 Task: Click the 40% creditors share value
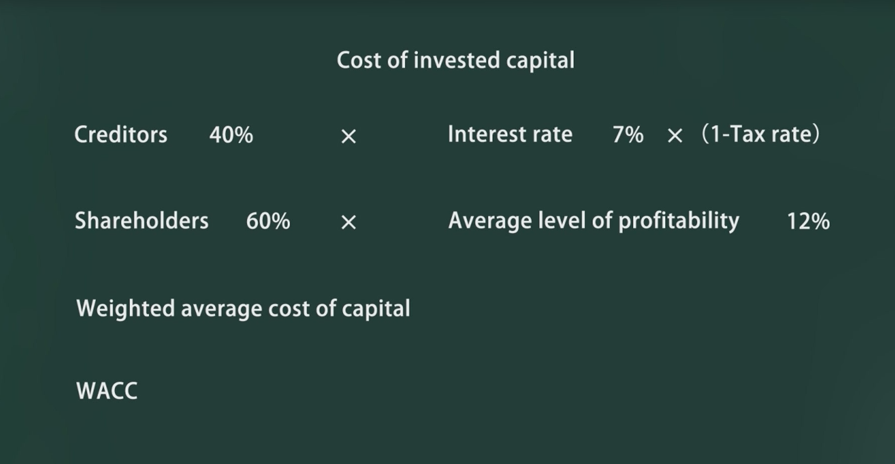(x=231, y=135)
